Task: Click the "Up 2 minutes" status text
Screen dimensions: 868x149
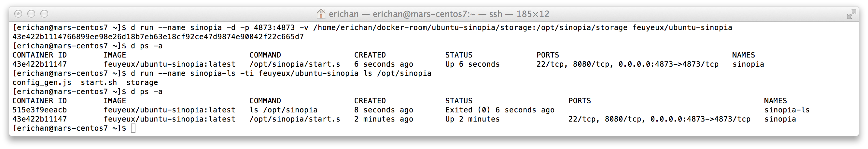Action: coord(472,119)
